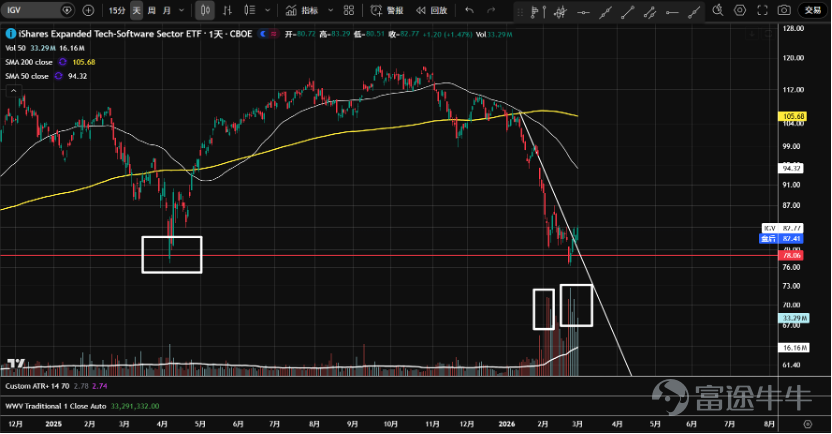
Task: Click the SMA 50 close legend label
Action: point(27,76)
